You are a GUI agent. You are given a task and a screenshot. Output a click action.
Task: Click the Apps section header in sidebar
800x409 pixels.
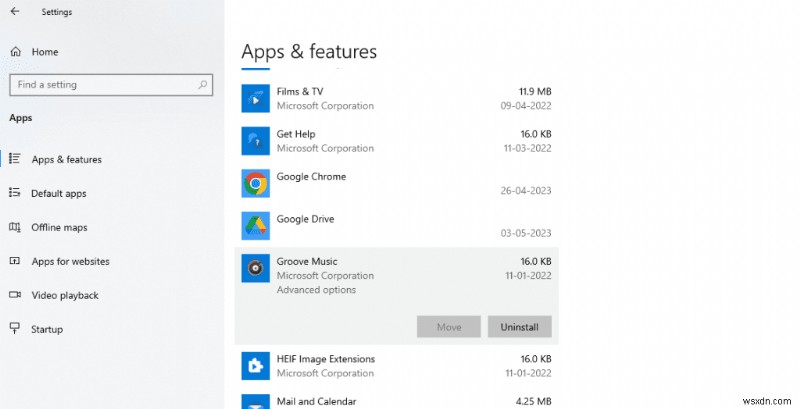tap(21, 118)
